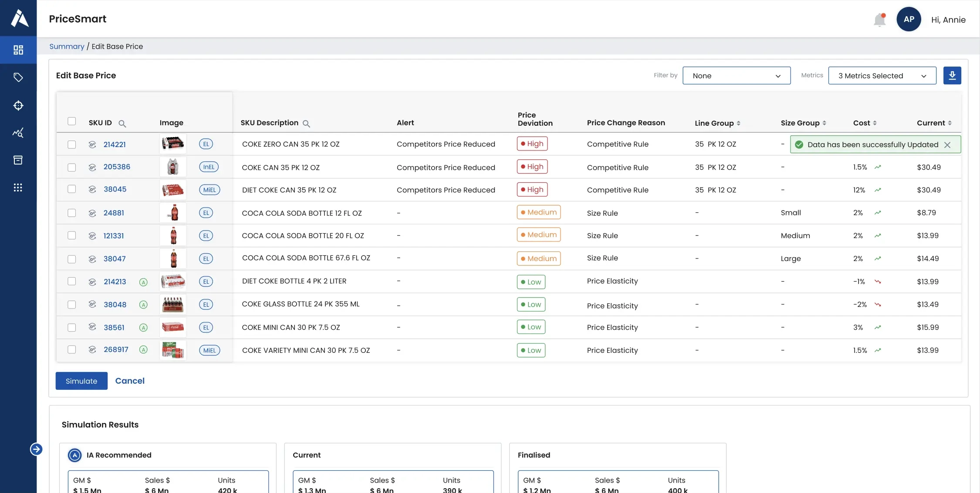Click the Price Deviation column header
This screenshot has width=980, height=493.
tap(535, 119)
